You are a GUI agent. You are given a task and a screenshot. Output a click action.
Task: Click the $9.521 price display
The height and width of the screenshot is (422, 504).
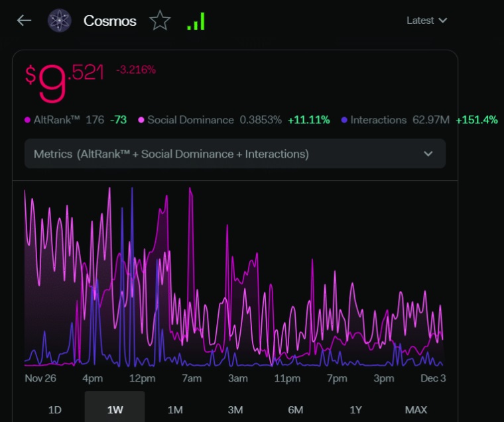tap(64, 83)
